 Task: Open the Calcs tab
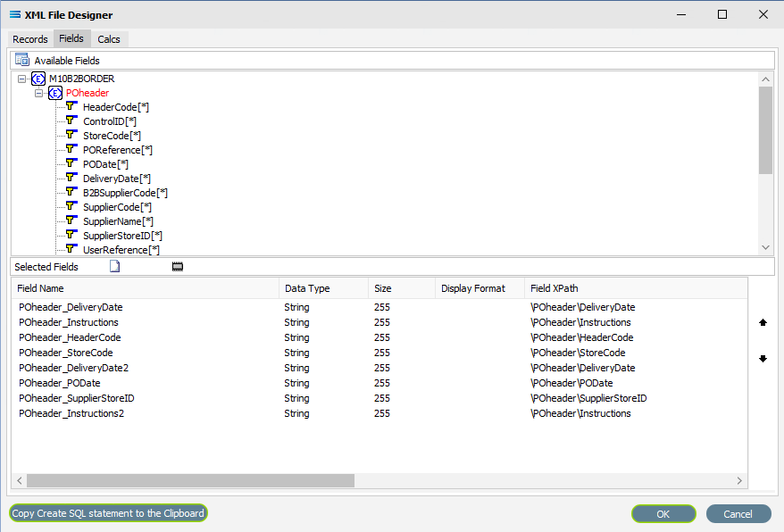[x=109, y=39]
